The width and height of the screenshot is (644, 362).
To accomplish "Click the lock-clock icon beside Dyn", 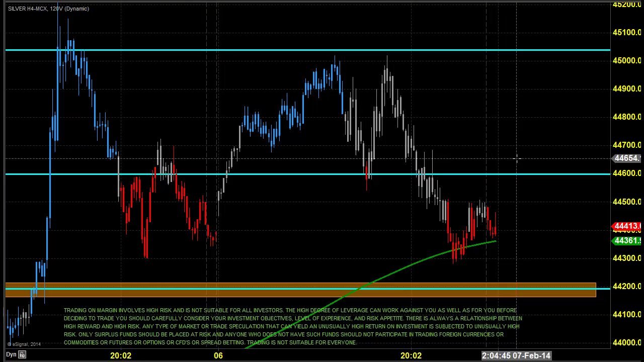I will (22, 355).
